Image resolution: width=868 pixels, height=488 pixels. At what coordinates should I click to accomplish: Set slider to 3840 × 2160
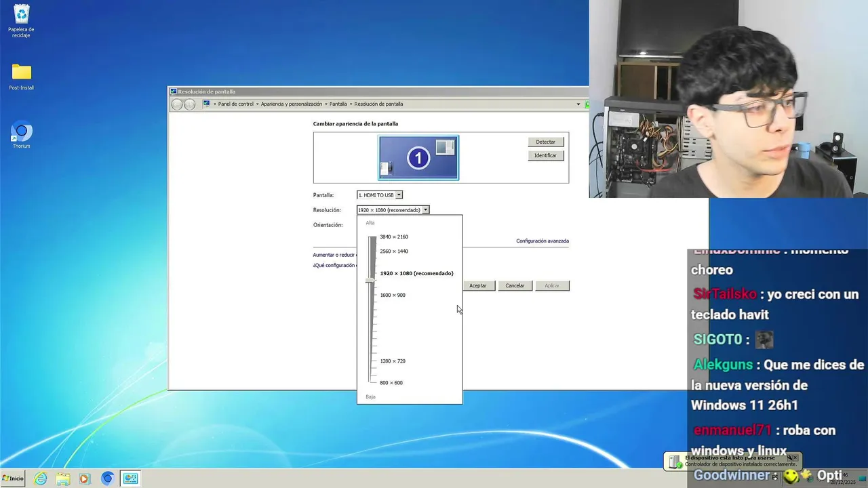[394, 237]
